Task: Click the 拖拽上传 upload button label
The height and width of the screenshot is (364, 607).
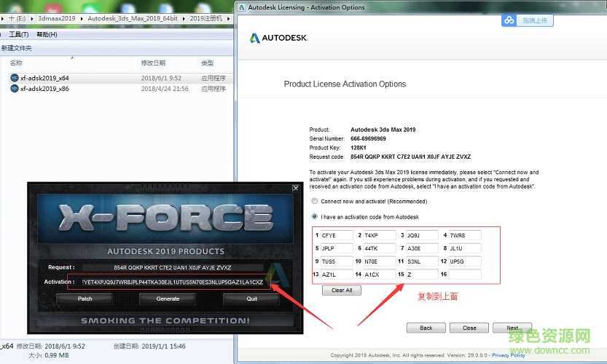Action: [535, 20]
